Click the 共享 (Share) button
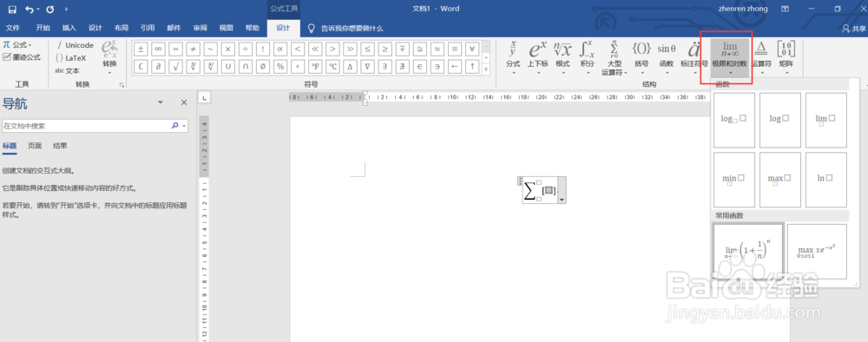This screenshot has height=342, width=868. pos(853,29)
